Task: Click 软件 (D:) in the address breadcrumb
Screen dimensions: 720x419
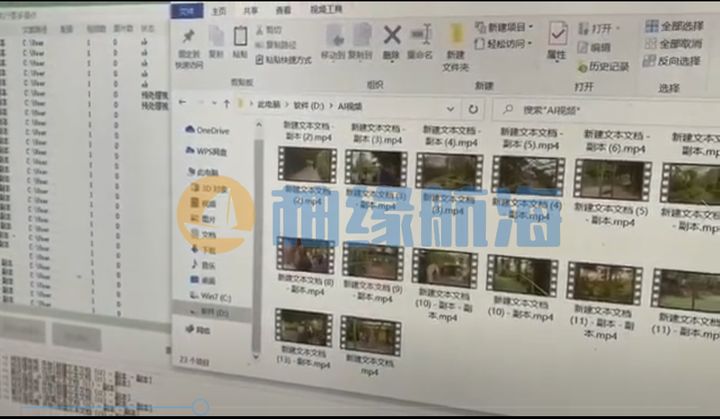Action: [x=309, y=106]
